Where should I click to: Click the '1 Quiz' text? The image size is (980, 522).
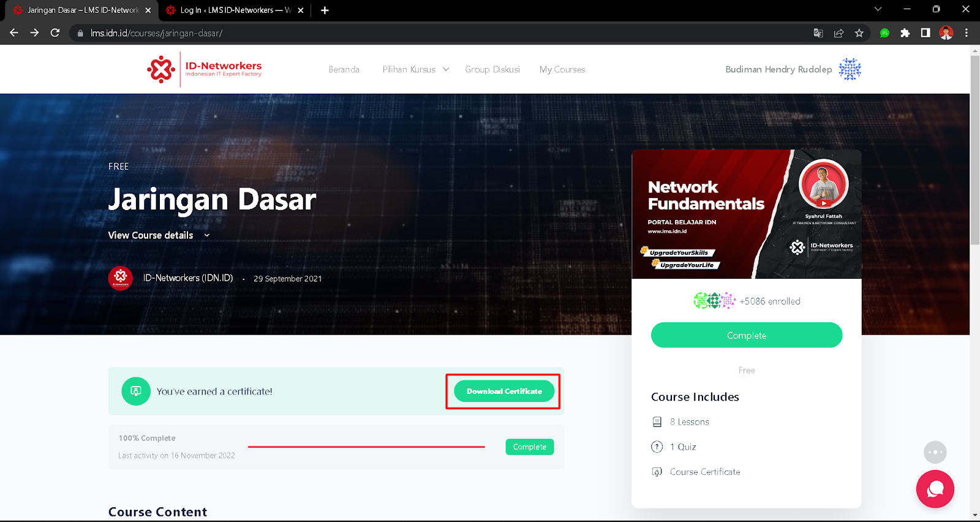[x=683, y=447]
